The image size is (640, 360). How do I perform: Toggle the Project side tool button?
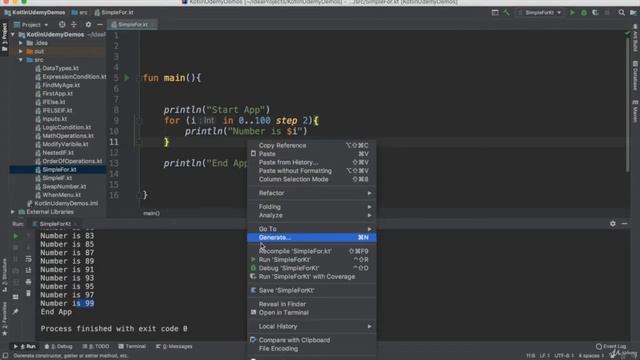(x=4, y=37)
